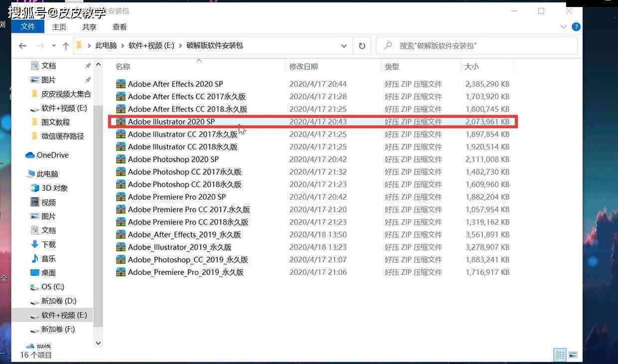
Task: Select Adobe After Effects CC 2017永久版 zip icon
Action: click(121, 97)
